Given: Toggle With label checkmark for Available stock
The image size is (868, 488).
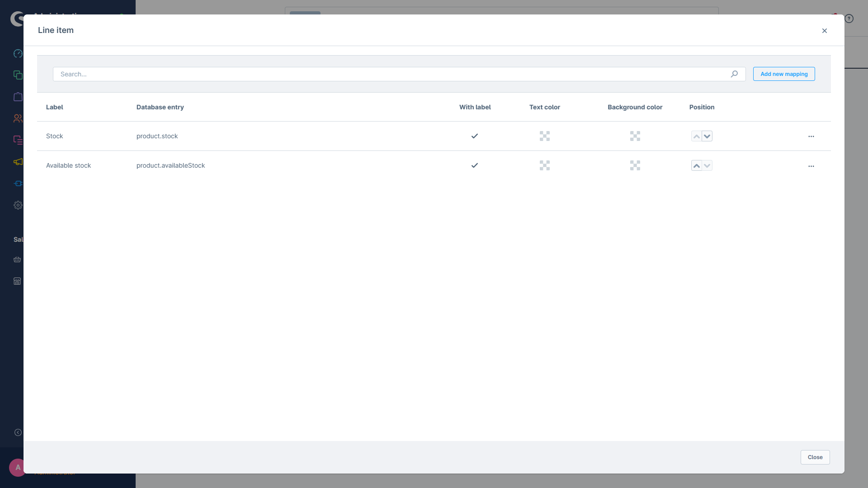Looking at the screenshot, I should point(475,165).
